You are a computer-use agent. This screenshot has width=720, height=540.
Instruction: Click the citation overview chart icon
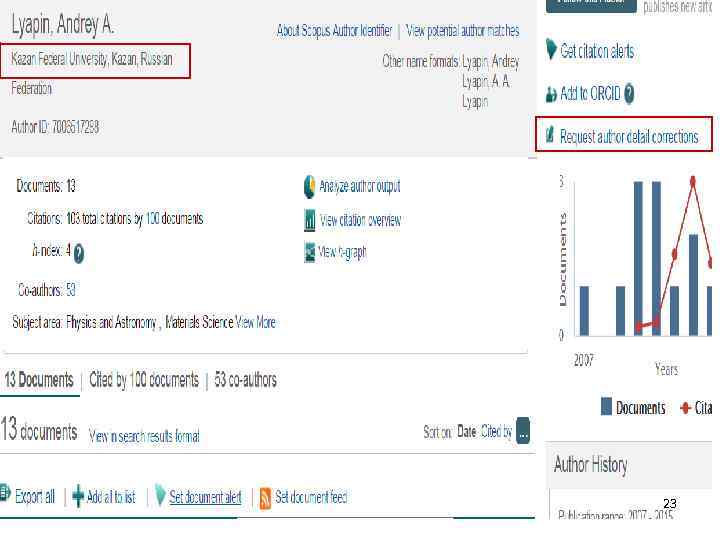[x=309, y=220]
